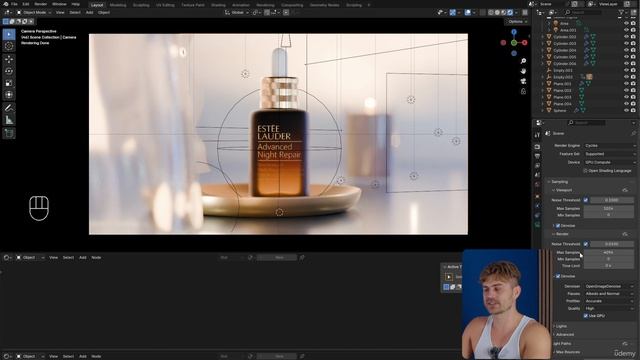Collapse the Sampling panel

(559, 182)
